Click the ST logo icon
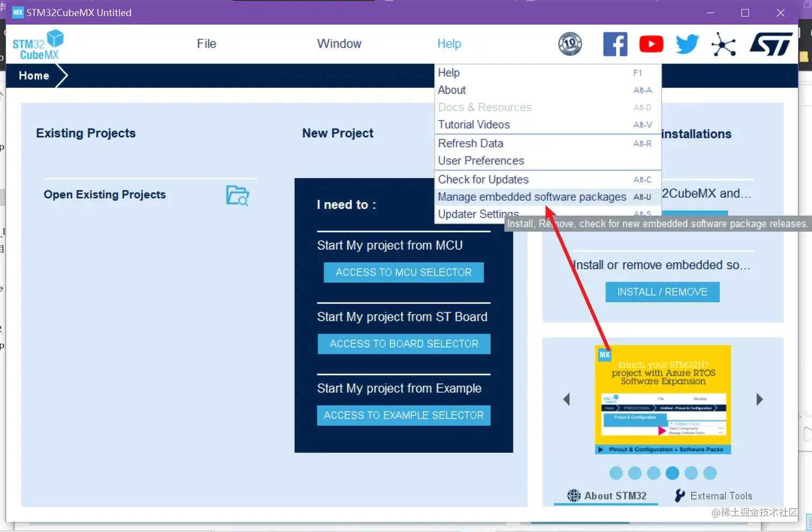This screenshot has height=532, width=812. point(771,44)
